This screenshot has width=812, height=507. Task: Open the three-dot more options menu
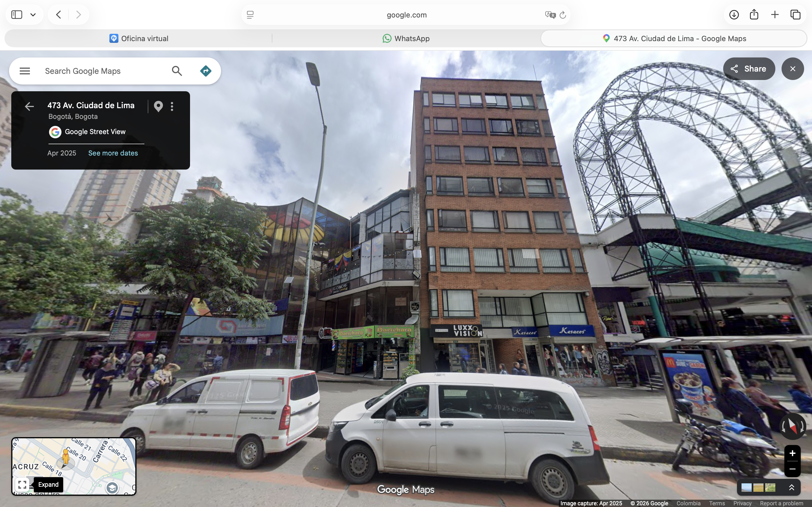point(172,106)
